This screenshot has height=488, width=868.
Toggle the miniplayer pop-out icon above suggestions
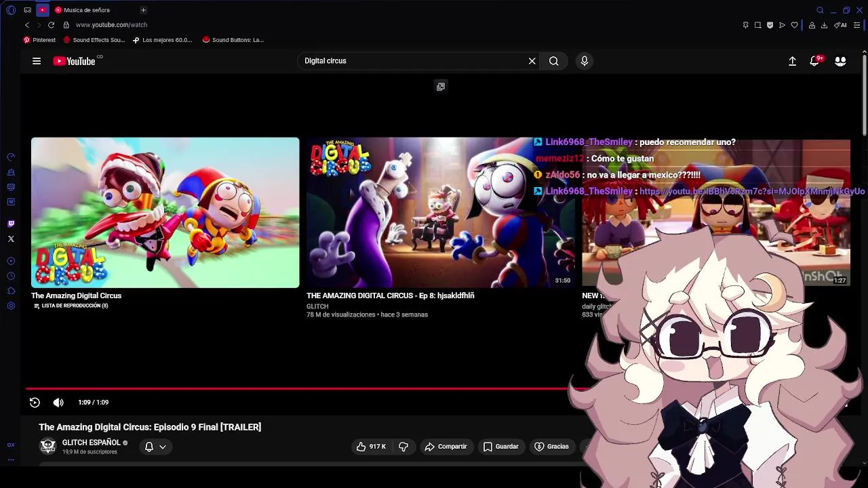click(441, 87)
